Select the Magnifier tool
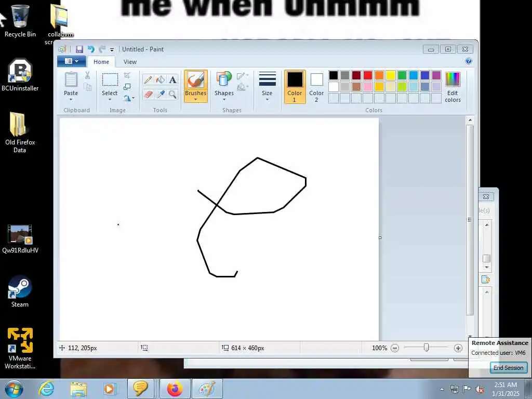Screen dimensions: 532x399 [172, 94]
